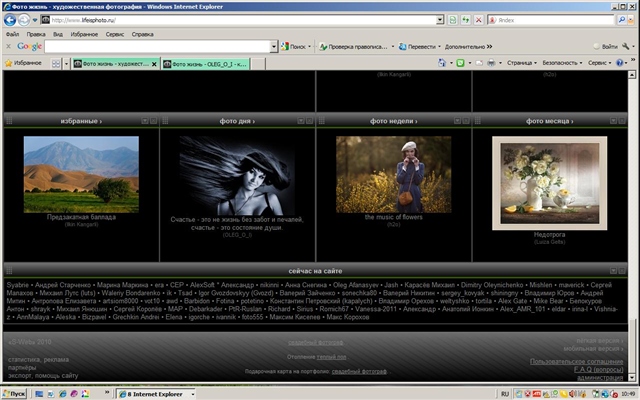Click the collapse icon on избранные panel

click(143, 121)
